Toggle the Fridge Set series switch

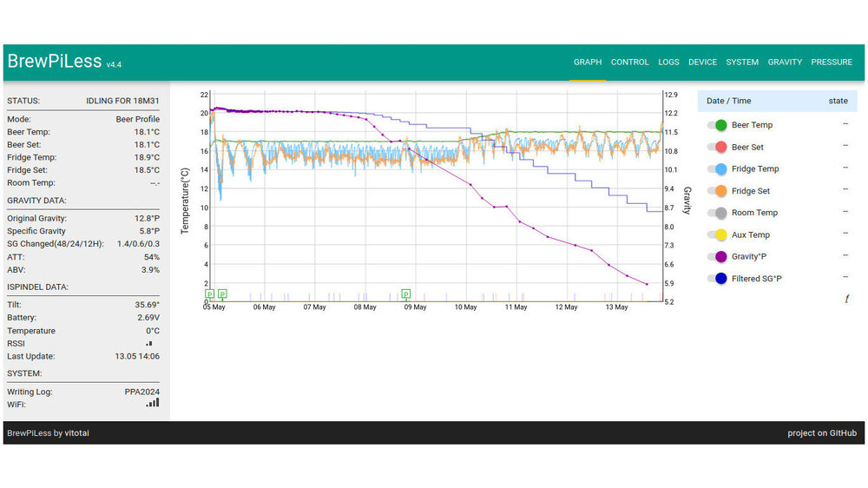[717, 191]
